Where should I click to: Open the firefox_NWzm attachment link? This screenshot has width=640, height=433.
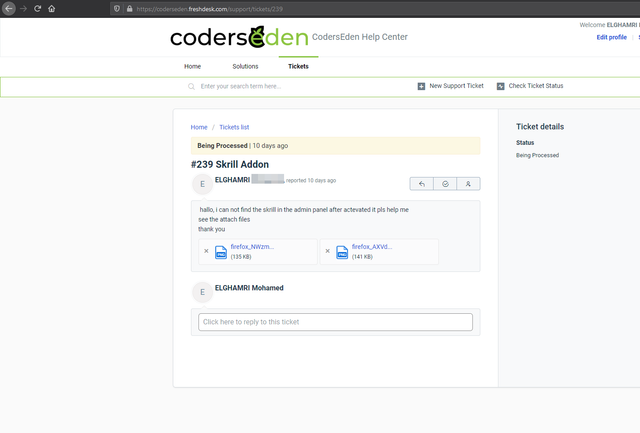point(252,246)
